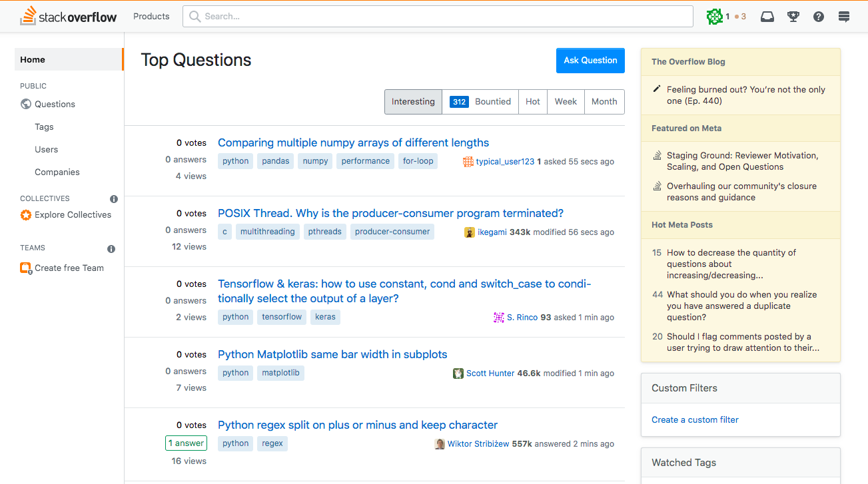Screen dimensions: 868x484
Task: Open 'Feeling burned out?' blog post
Action: tap(745, 95)
